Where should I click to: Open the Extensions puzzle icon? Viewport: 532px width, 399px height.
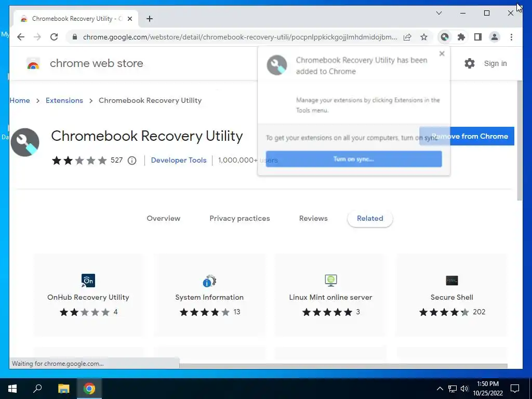[x=461, y=37]
